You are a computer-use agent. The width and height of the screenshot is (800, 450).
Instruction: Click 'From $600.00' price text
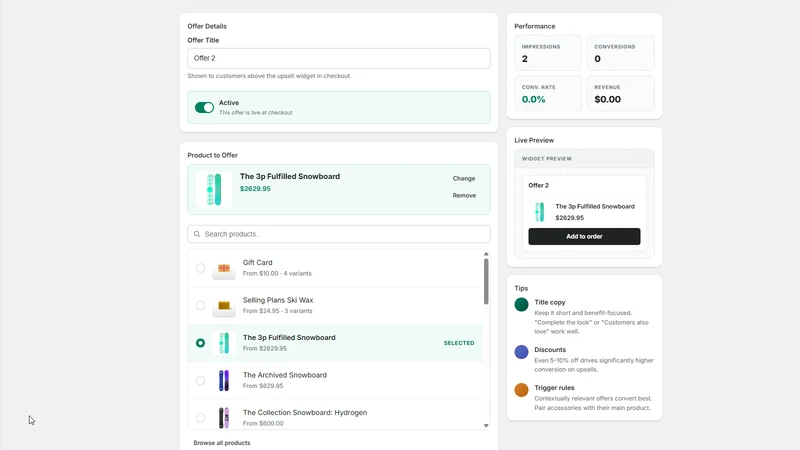(x=263, y=423)
